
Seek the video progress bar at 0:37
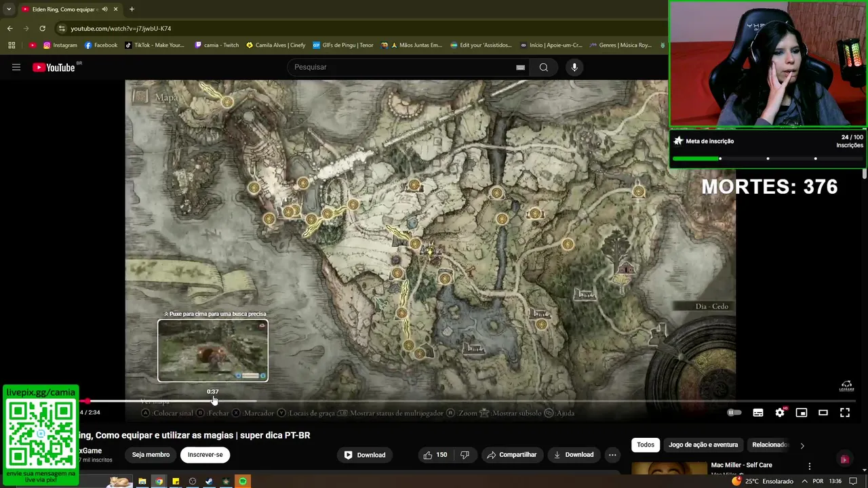pos(213,401)
